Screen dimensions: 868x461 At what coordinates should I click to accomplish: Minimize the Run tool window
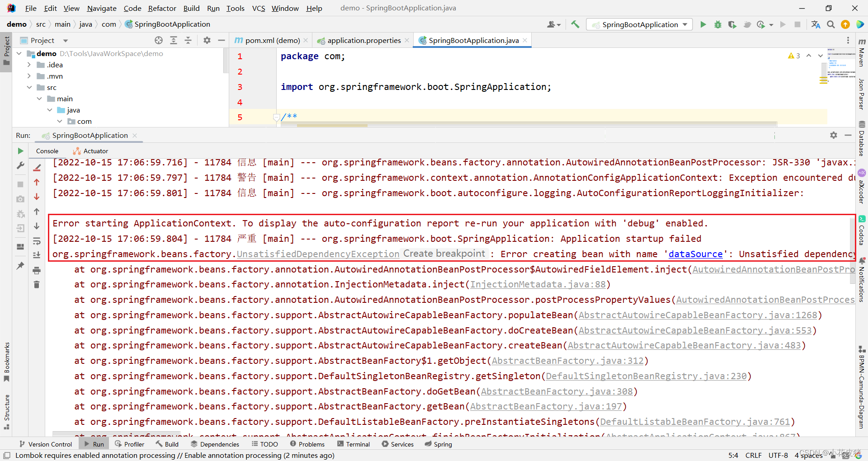[x=848, y=135]
